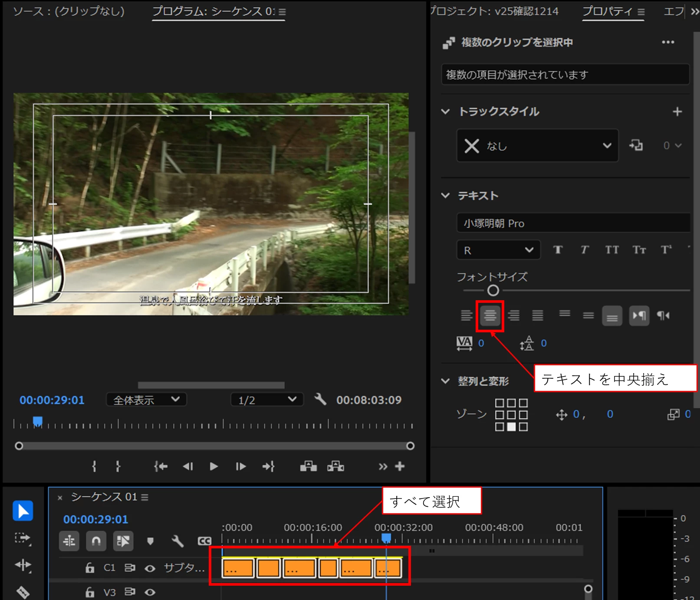
Task: Set right-to-left text direction
Action: 663,315
